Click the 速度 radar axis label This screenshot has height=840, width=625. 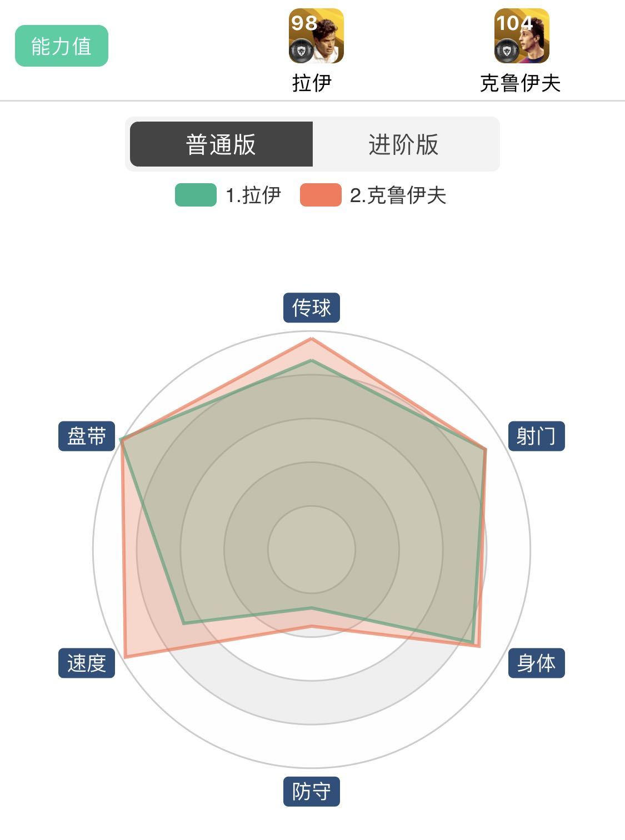87,663
